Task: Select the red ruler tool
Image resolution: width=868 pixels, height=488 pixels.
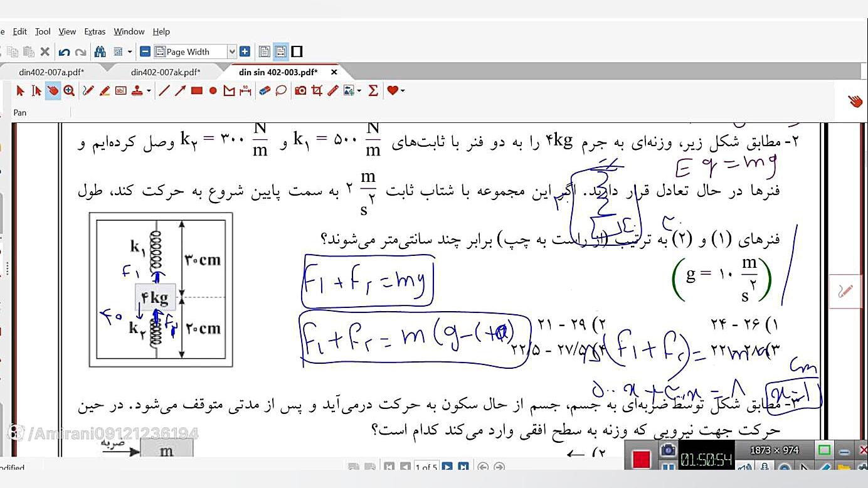Action: pyautogui.click(x=333, y=91)
